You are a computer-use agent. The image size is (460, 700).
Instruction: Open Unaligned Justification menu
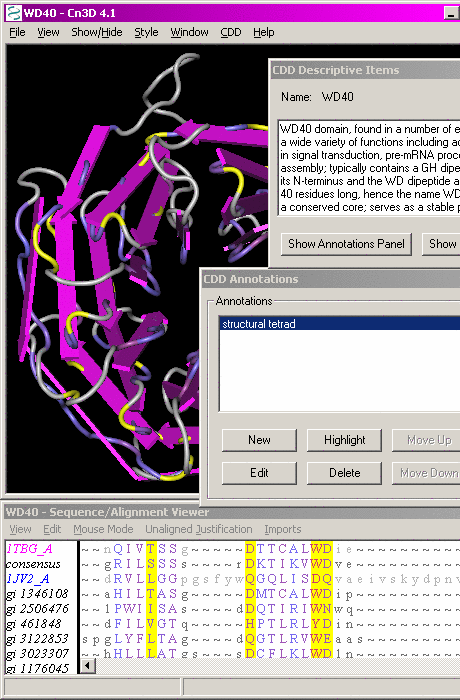tap(199, 529)
